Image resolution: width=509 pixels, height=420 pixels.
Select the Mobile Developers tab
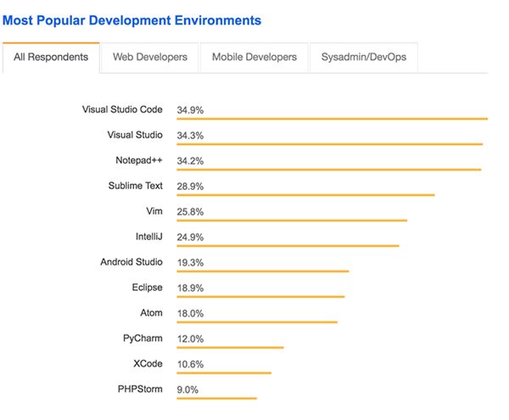[x=255, y=57]
